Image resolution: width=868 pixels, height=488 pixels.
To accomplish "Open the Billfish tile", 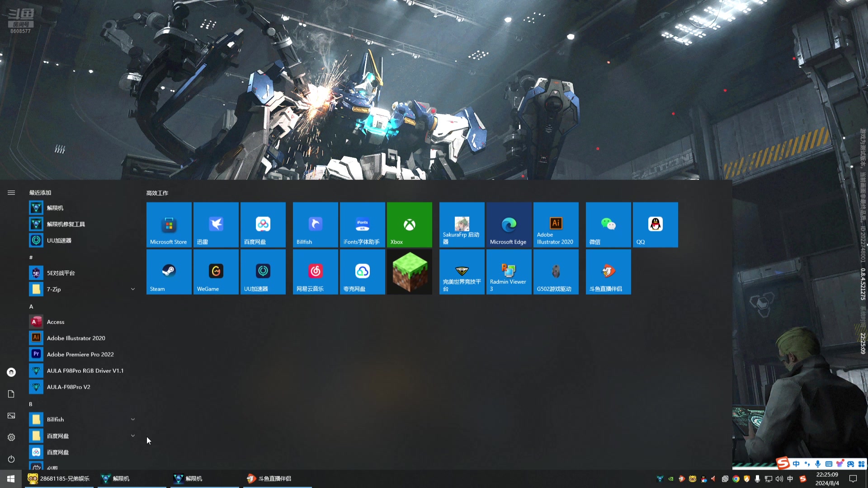I will coord(315,225).
